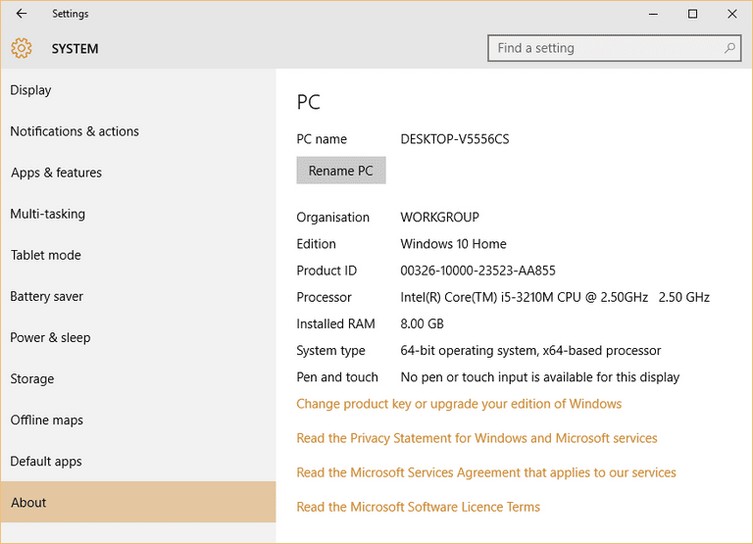This screenshot has height=544, width=753.
Task: Click the No pen or touch input text
Action: coord(540,377)
